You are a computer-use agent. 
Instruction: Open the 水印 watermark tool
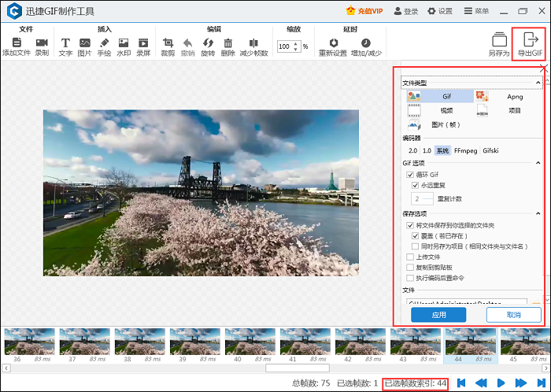click(x=124, y=43)
